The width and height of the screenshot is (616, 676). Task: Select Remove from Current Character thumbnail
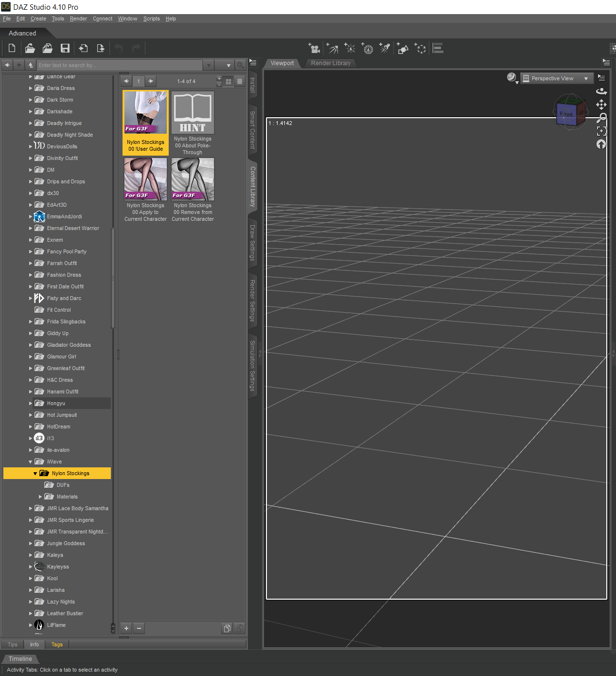[x=193, y=190]
